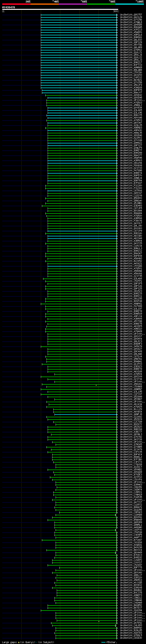The height and width of the screenshot is (644, 146).
Task: Click hit label UniRef100_B6TBZ1
Action: pos(131,80)
